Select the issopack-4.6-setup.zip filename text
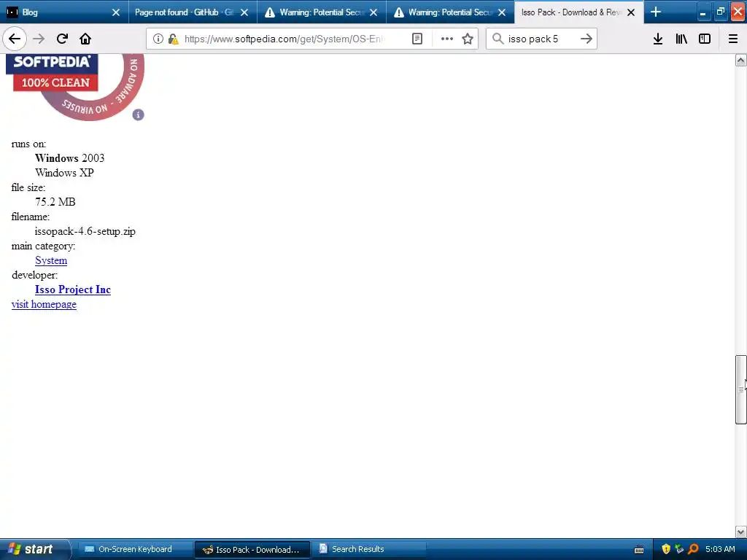Viewport: 747px width, 560px height. [85, 231]
